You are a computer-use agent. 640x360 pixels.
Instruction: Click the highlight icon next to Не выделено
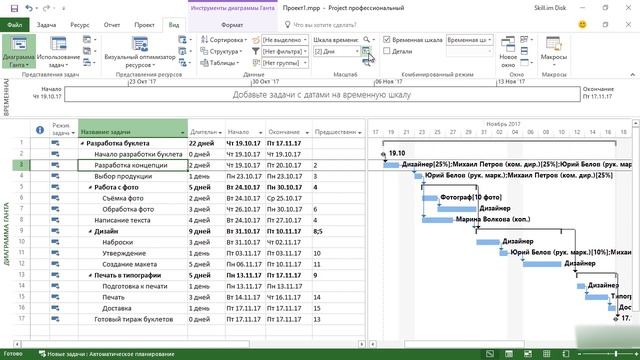point(256,40)
